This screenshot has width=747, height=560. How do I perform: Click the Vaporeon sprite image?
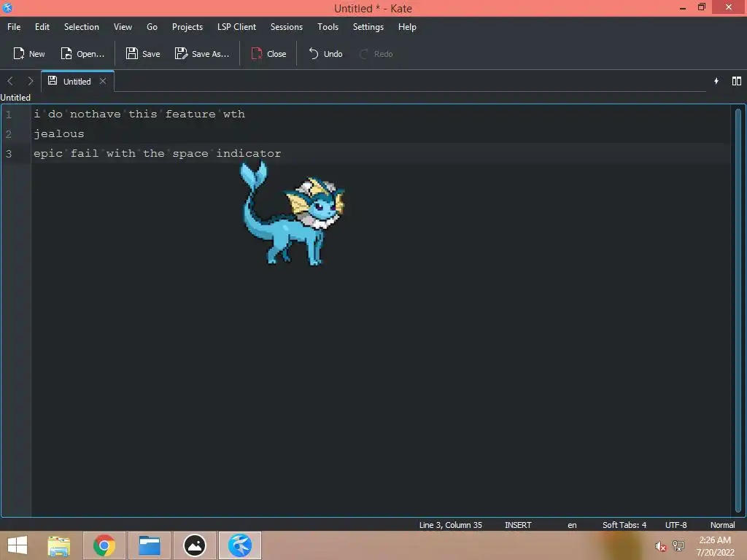(292, 213)
